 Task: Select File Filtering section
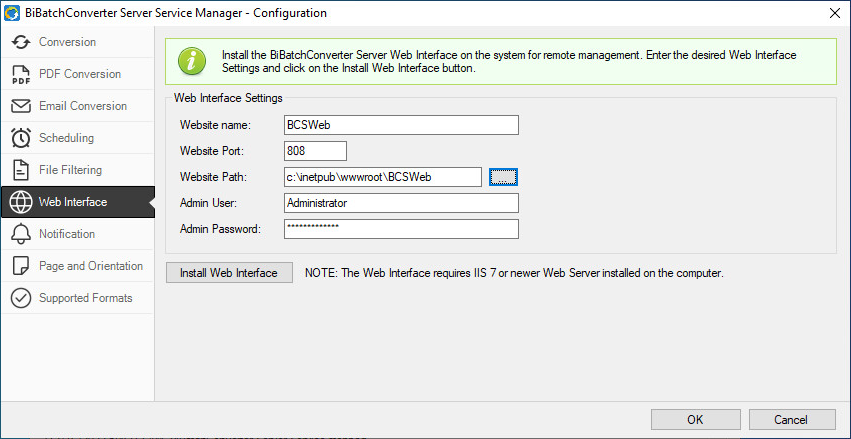[x=78, y=170]
